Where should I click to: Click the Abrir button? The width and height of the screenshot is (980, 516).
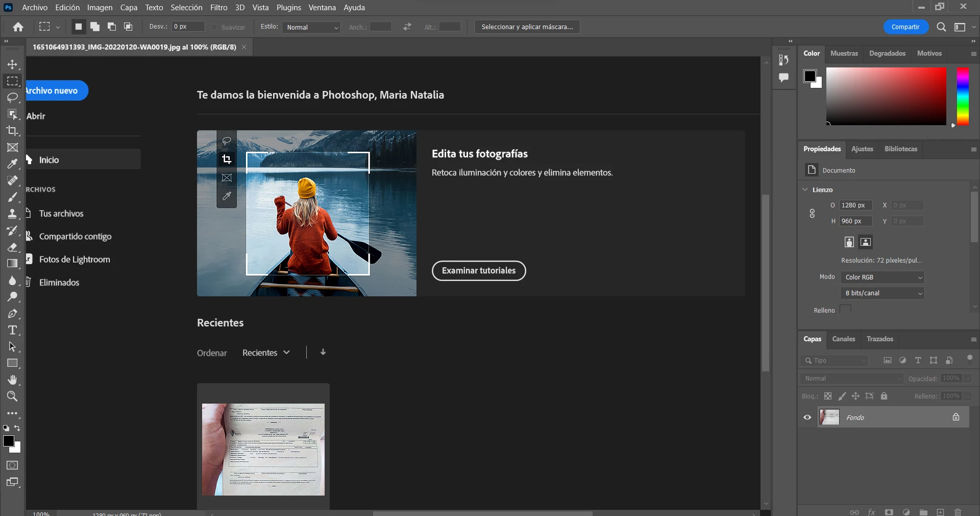[36, 116]
